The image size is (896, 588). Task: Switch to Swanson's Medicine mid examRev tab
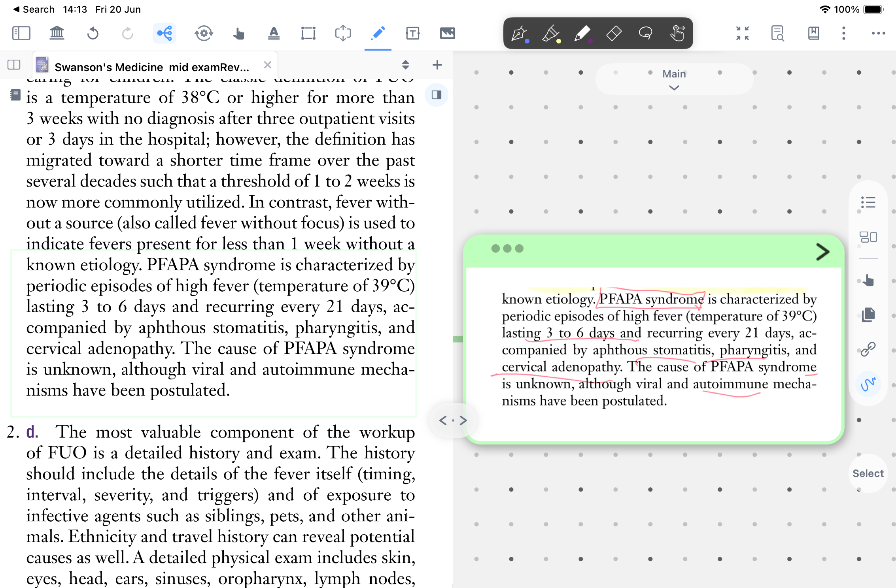(152, 67)
